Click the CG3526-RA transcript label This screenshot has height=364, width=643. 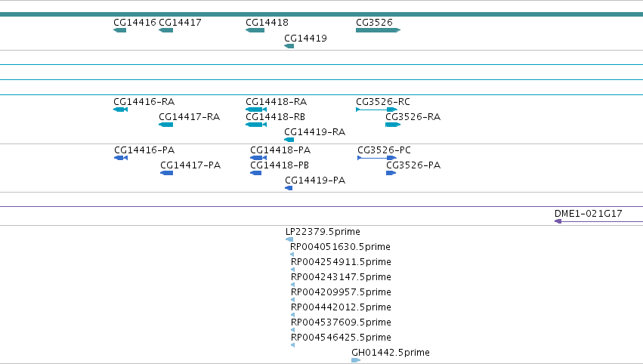pyautogui.click(x=413, y=117)
